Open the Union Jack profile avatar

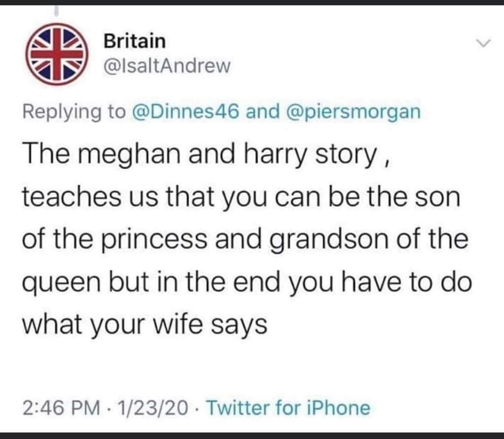(x=57, y=54)
